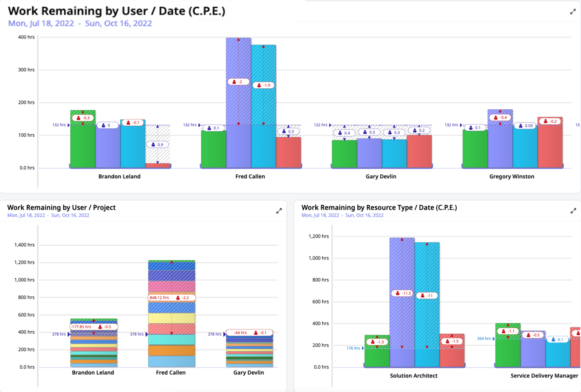
Task: Click the 132 hrs capacity marker near Brandon Leland
Action: pyautogui.click(x=58, y=125)
